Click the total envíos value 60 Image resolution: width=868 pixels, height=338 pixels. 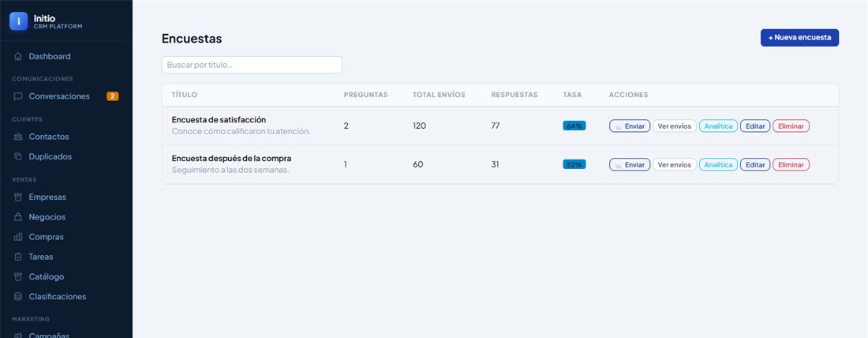[418, 164]
